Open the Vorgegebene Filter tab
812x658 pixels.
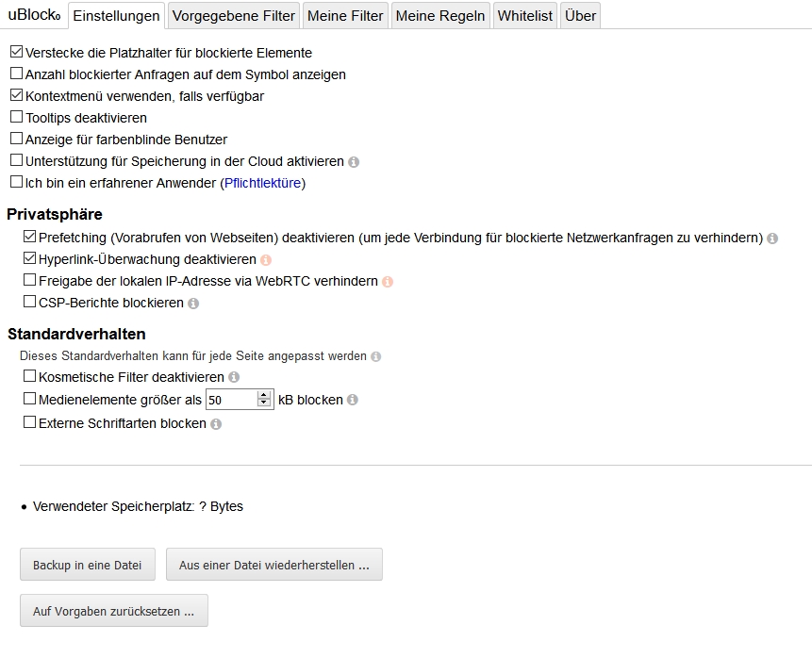pyautogui.click(x=235, y=16)
